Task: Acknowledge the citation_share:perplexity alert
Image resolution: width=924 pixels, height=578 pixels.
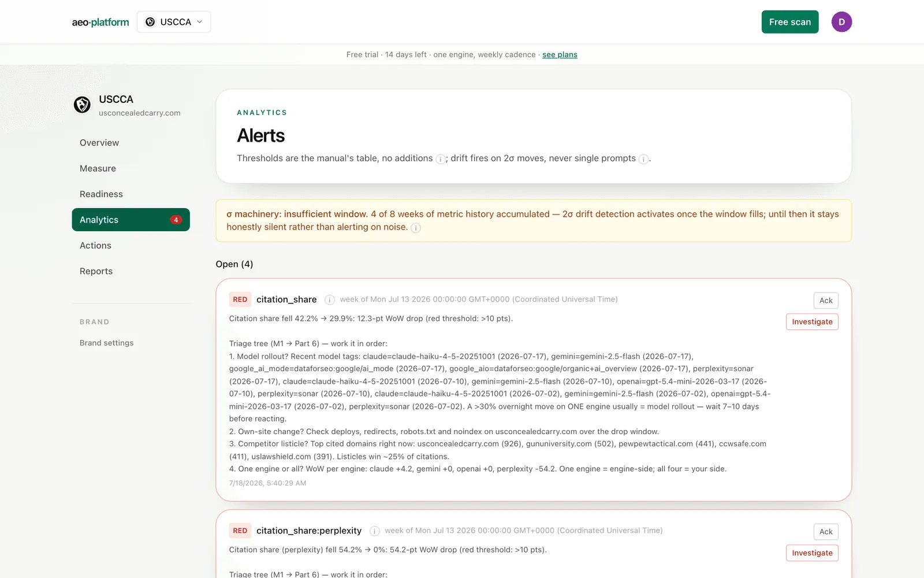Action: [826, 532]
